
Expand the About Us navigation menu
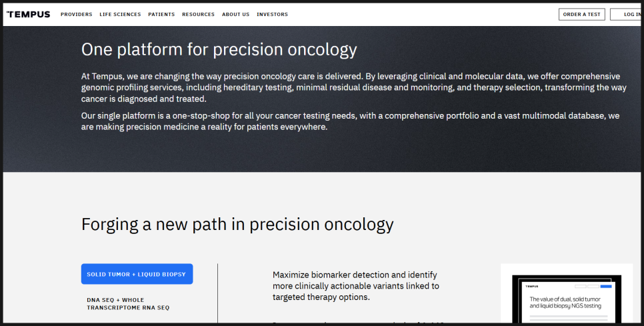pos(236,15)
